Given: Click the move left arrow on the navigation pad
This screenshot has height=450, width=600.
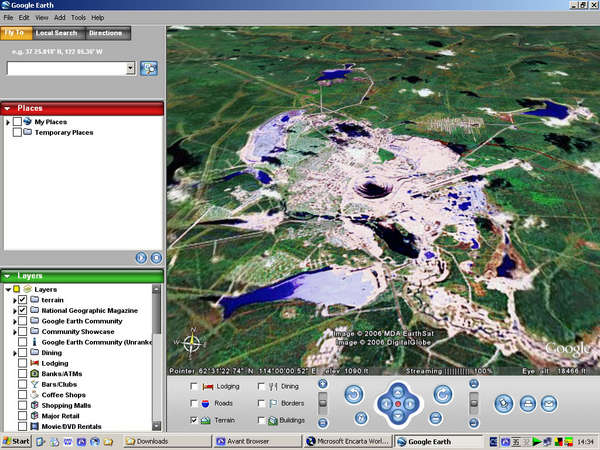Looking at the screenshot, I should (386, 404).
